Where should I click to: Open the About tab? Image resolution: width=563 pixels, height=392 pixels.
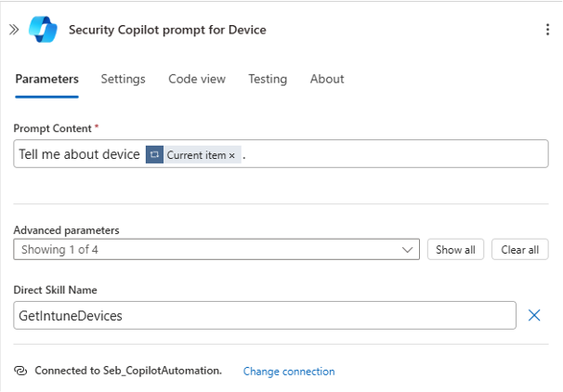(327, 79)
